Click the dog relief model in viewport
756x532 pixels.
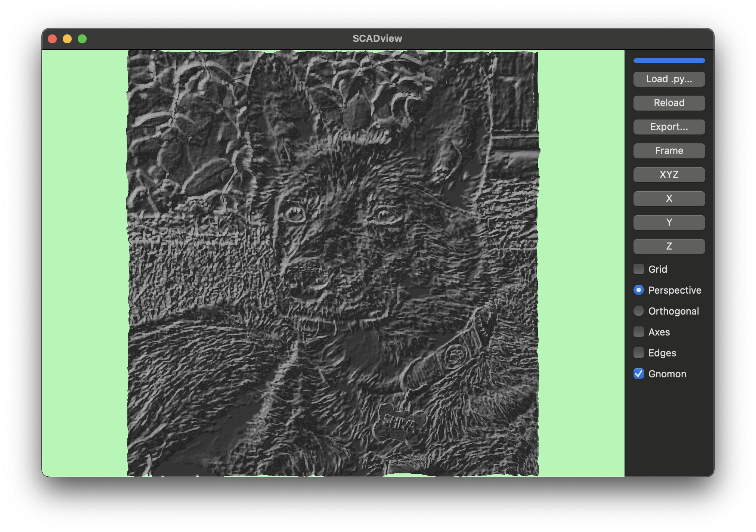pos(332,262)
